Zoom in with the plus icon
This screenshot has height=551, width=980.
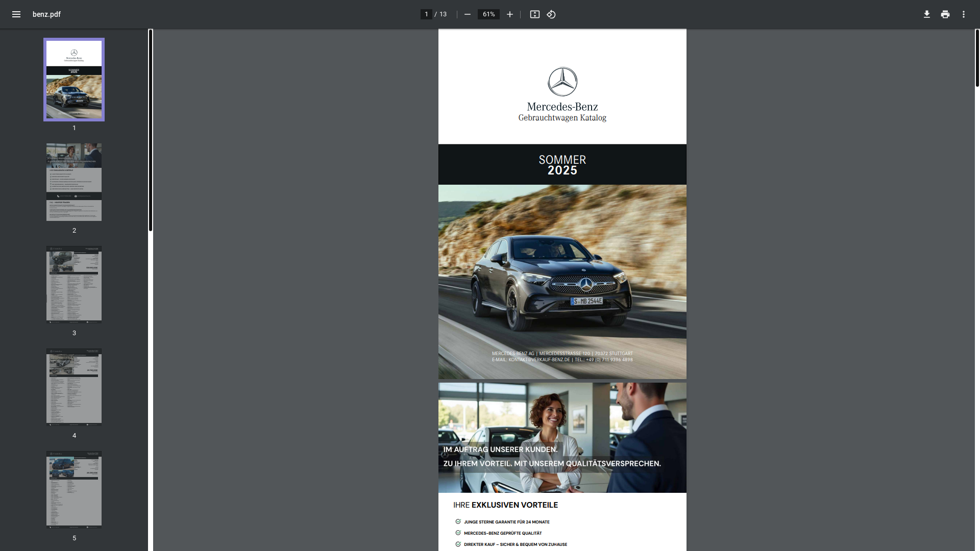(509, 14)
